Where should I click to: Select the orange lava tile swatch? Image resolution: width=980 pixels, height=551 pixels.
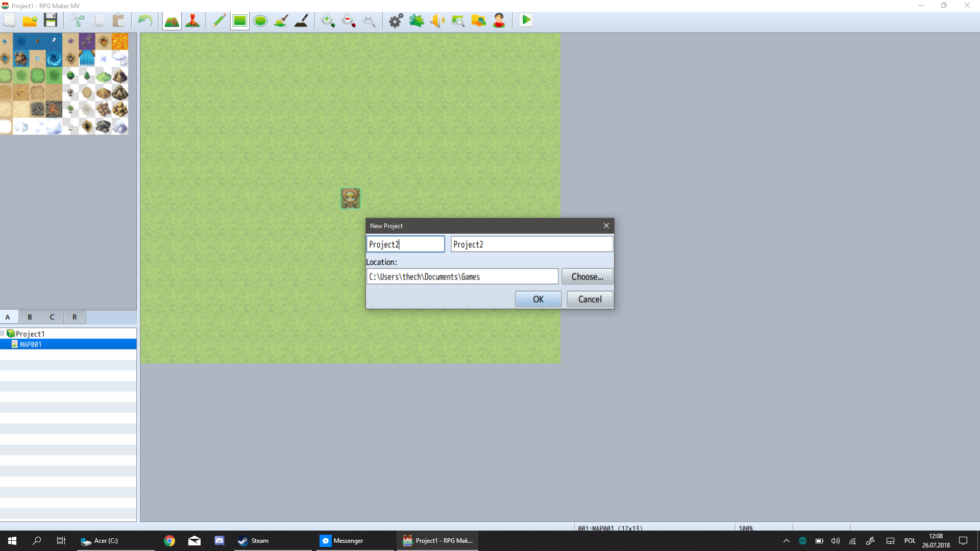tap(120, 42)
